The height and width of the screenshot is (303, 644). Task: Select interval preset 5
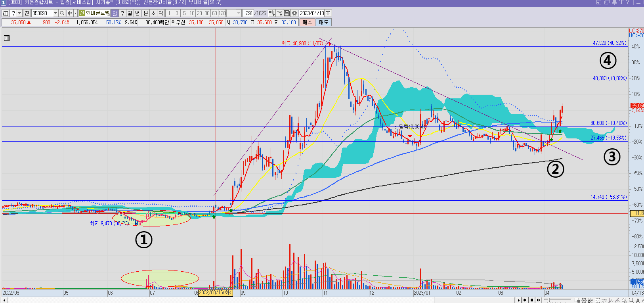pyautogui.click(x=184, y=13)
